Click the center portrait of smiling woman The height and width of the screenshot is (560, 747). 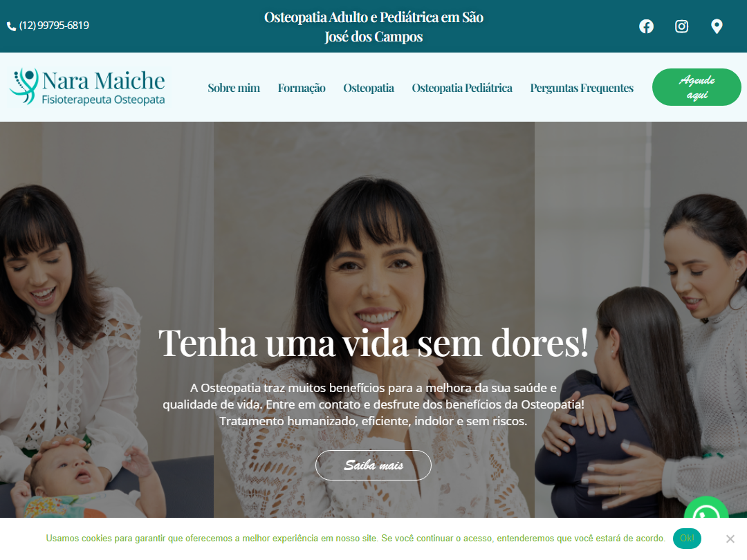(374, 319)
